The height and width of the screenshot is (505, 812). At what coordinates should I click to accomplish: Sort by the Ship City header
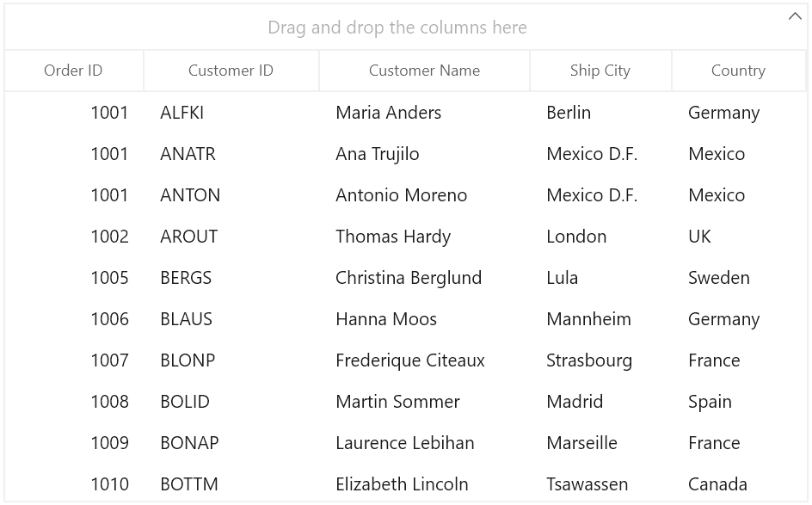[x=600, y=71]
